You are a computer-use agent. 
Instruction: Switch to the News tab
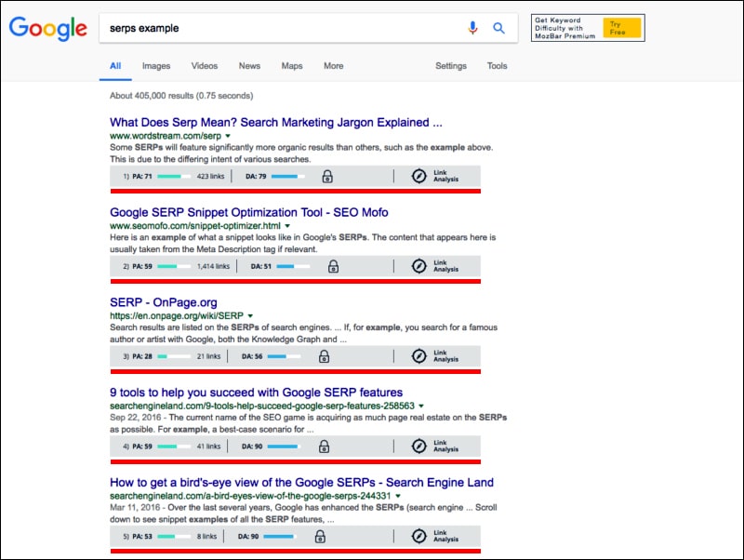click(249, 66)
